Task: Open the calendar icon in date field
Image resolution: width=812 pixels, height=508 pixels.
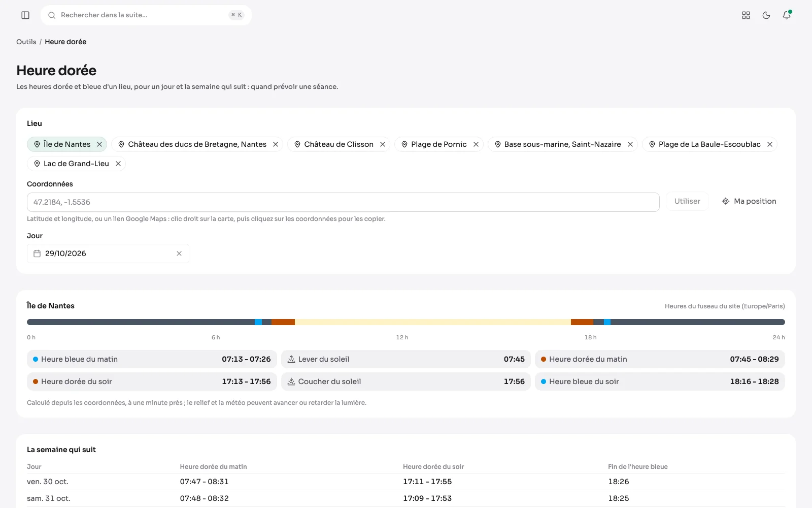Action: (x=37, y=253)
